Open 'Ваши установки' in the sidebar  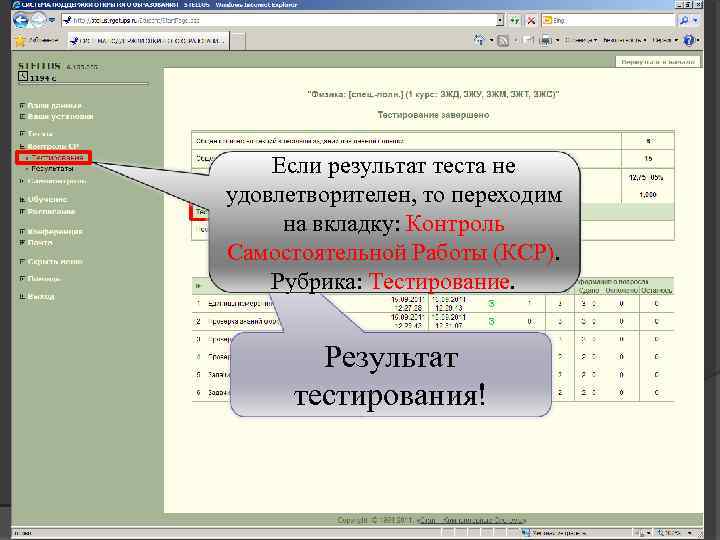(x=60, y=117)
